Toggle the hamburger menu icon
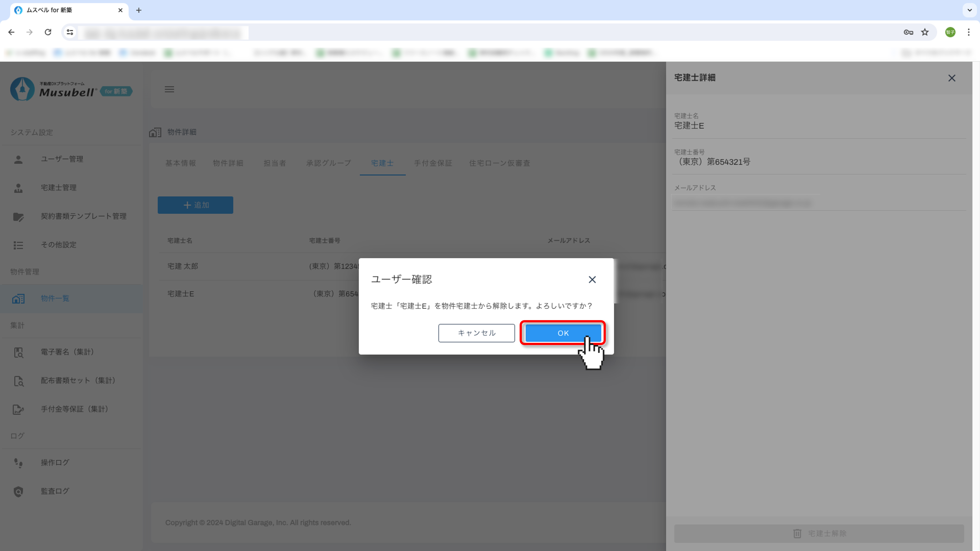This screenshot has height=551, width=980. coord(169,89)
